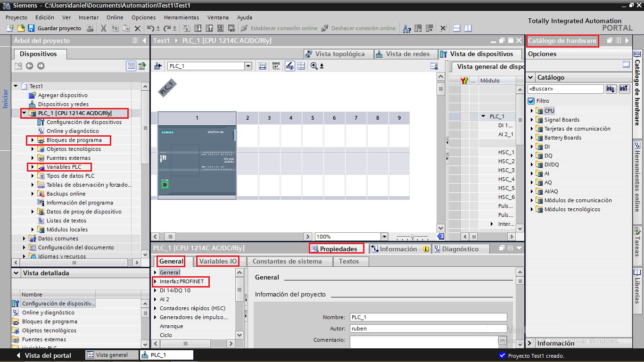Click the Nombre input field
Viewport: 644px width, 362px height.
point(428,317)
